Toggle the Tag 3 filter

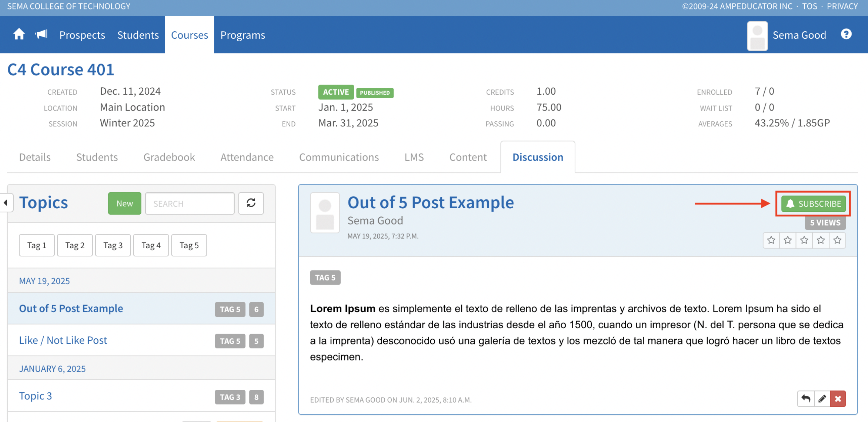tap(113, 245)
